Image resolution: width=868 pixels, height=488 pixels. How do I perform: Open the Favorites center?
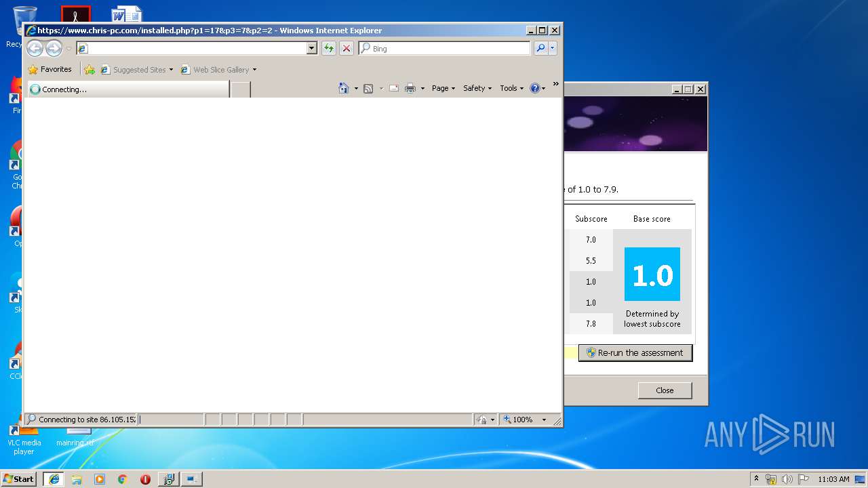[50, 69]
